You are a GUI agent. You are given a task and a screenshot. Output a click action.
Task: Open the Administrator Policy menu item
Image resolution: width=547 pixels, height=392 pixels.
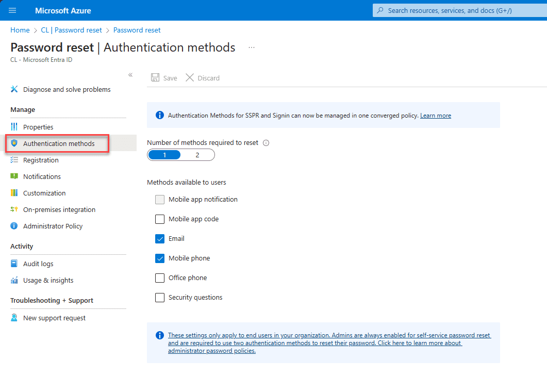tap(53, 226)
